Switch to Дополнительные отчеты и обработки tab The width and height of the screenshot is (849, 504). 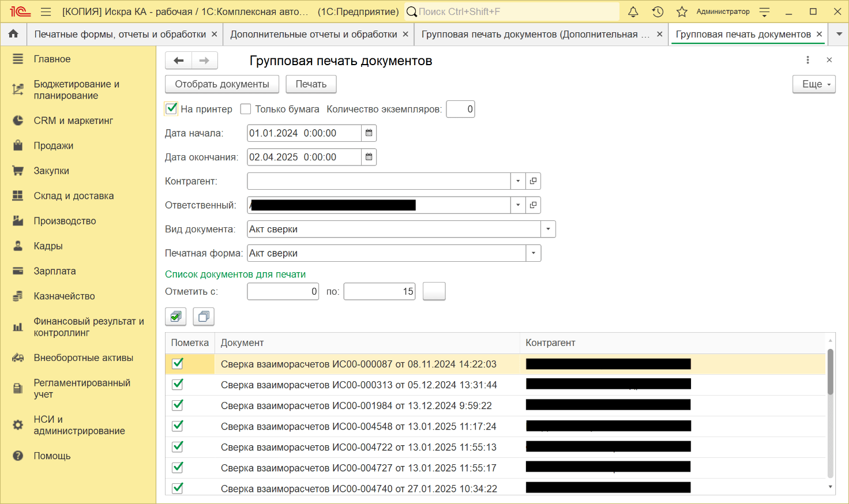point(313,35)
